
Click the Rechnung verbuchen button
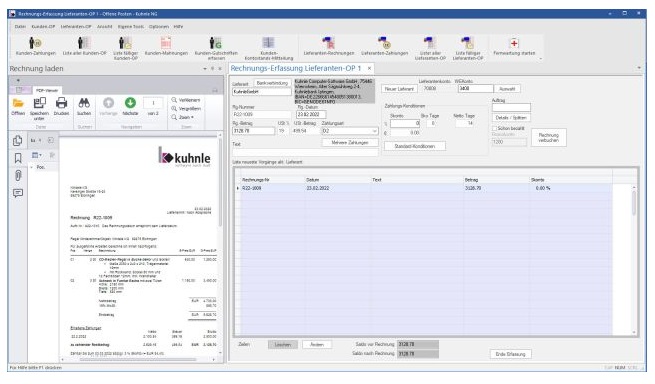click(x=548, y=137)
